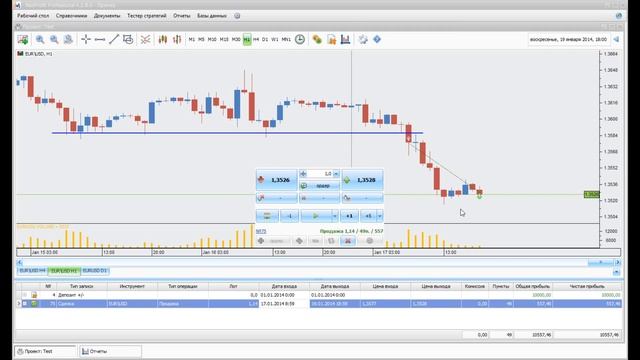The image size is (640, 360).
Task: Select the D1 timeframe
Action: coord(265,39)
